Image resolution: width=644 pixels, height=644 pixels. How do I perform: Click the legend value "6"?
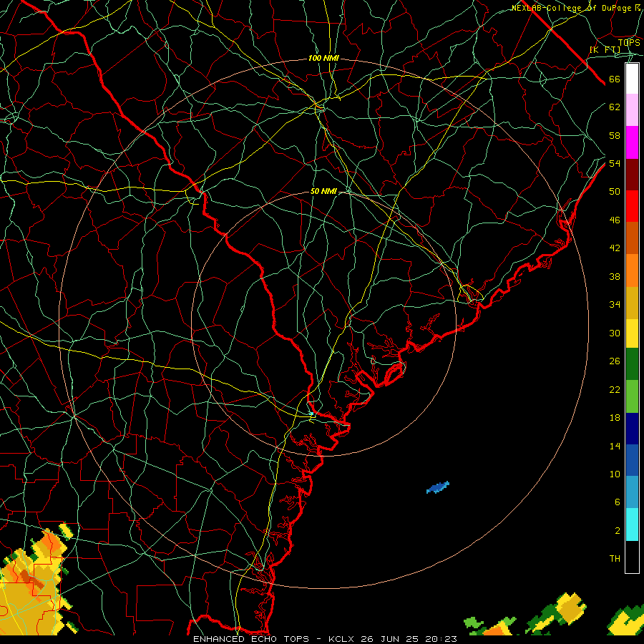click(x=618, y=502)
